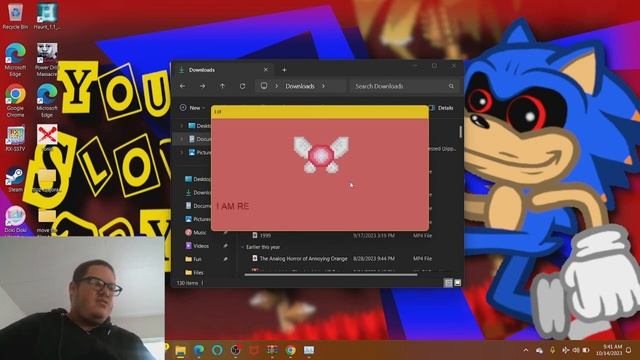Image resolution: width=640 pixels, height=360 pixels.
Task: Click Downloads breadcrumb in address bar
Action: (300, 86)
